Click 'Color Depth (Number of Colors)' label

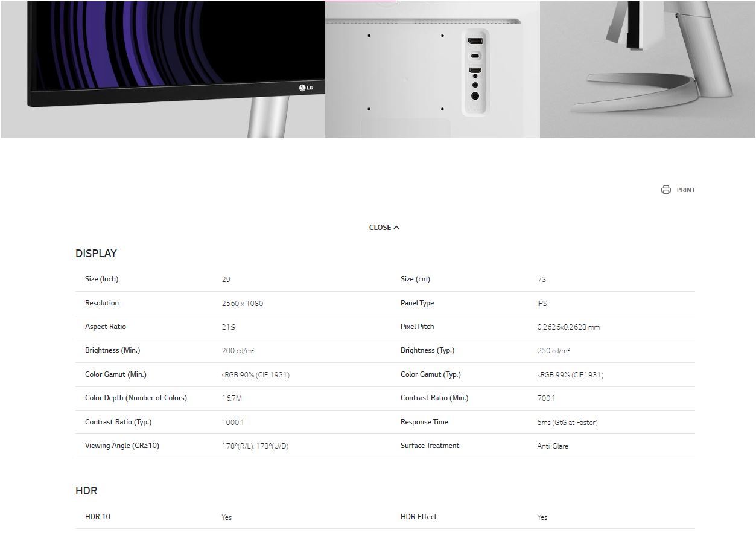pos(136,398)
